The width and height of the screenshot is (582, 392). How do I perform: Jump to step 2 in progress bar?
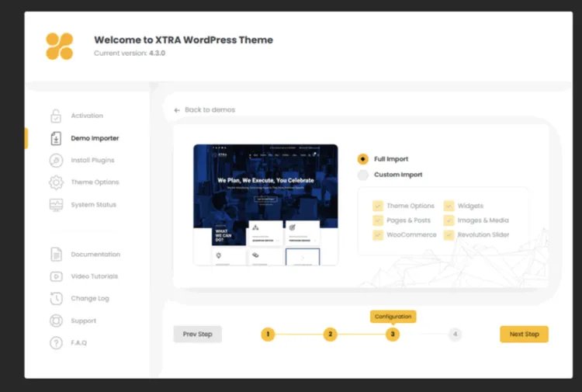(x=330, y=334)
